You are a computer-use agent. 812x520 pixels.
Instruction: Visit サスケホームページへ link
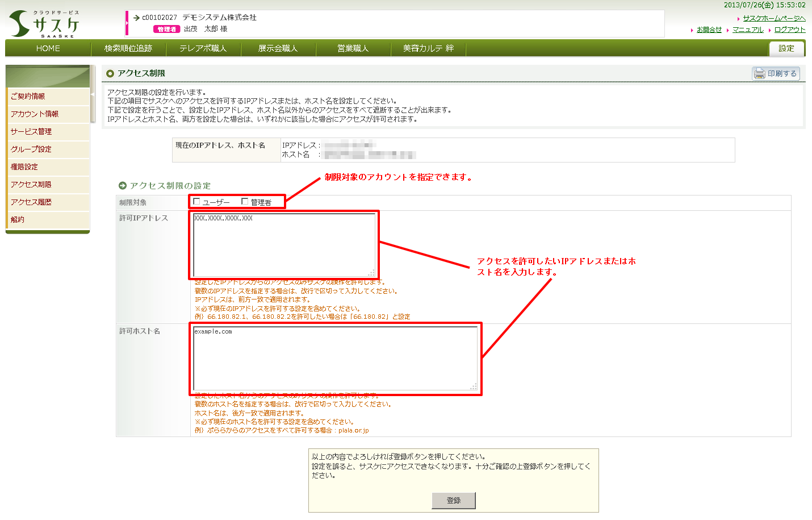[774, 18]
